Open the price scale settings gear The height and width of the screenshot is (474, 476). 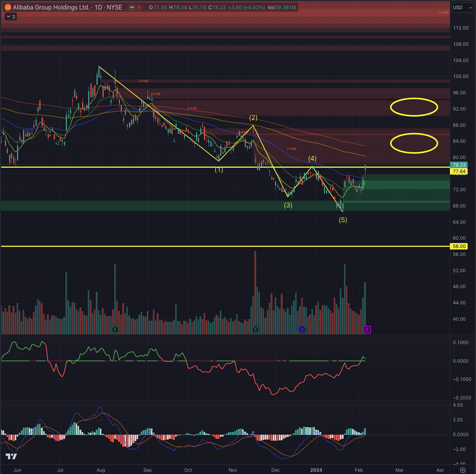(462, 469)
